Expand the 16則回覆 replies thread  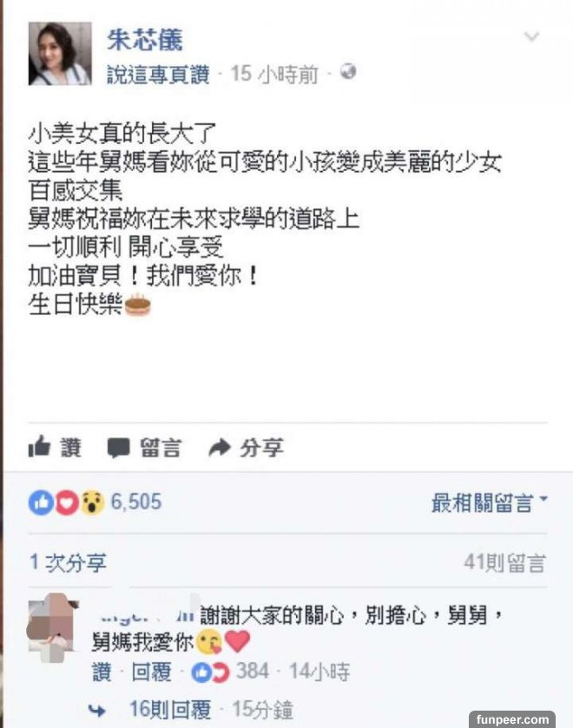[x=170, y=710]
